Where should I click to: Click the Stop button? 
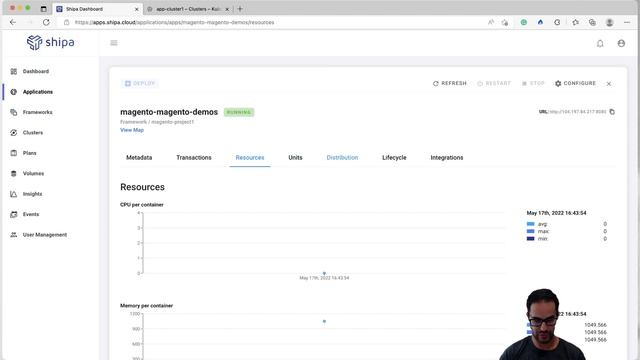[x=533, y=83]
